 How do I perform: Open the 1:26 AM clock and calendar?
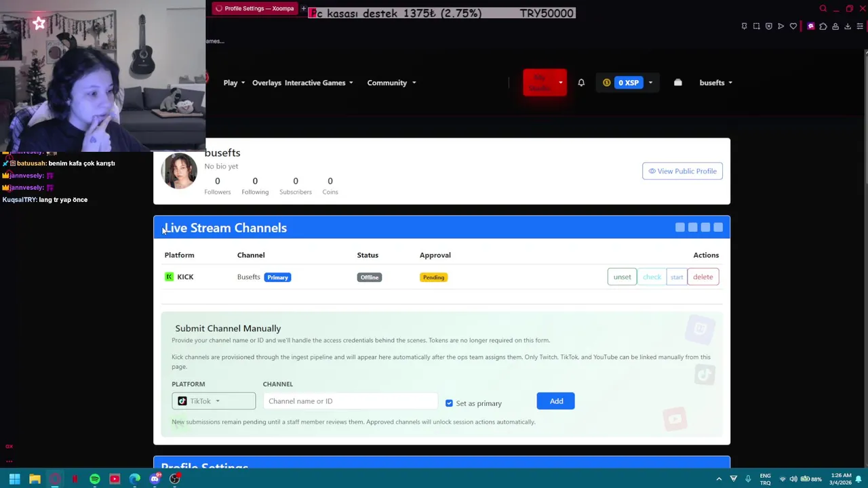(841, 479)
